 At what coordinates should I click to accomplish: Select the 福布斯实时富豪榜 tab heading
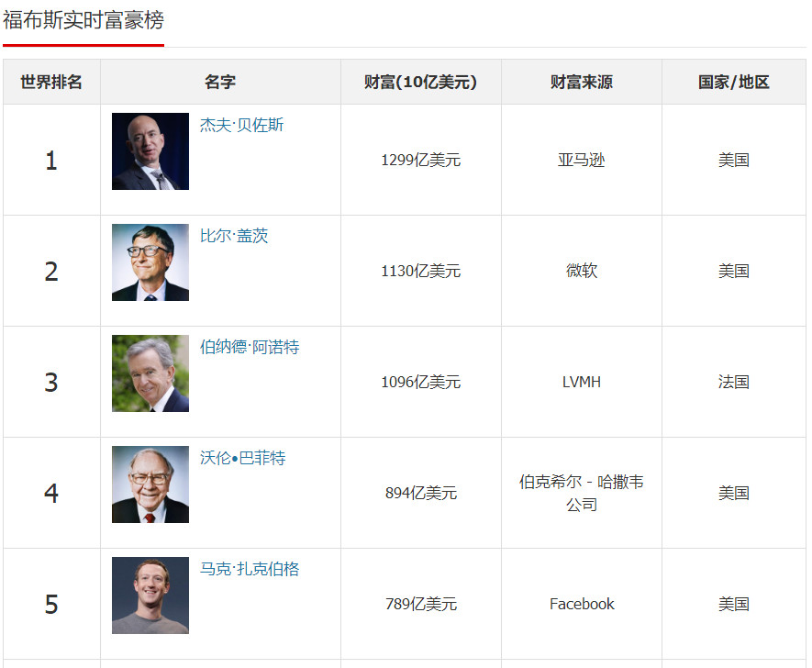tap(83, 21)
